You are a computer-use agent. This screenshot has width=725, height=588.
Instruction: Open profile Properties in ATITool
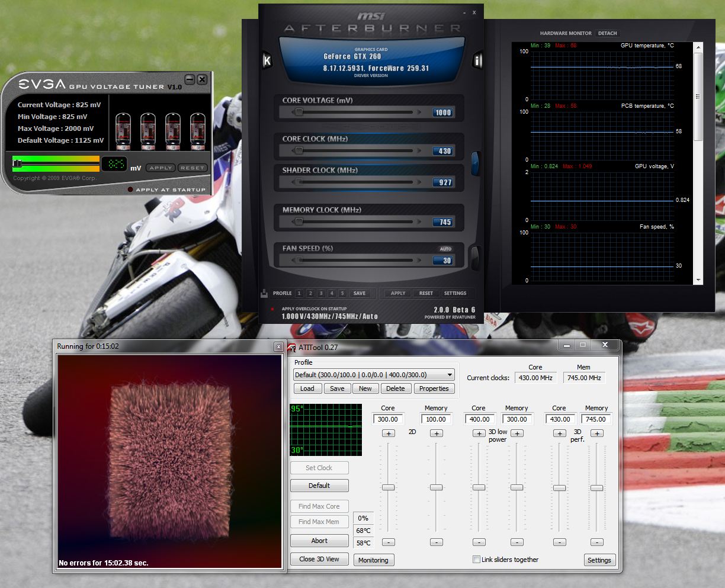[x=434, y=388]
